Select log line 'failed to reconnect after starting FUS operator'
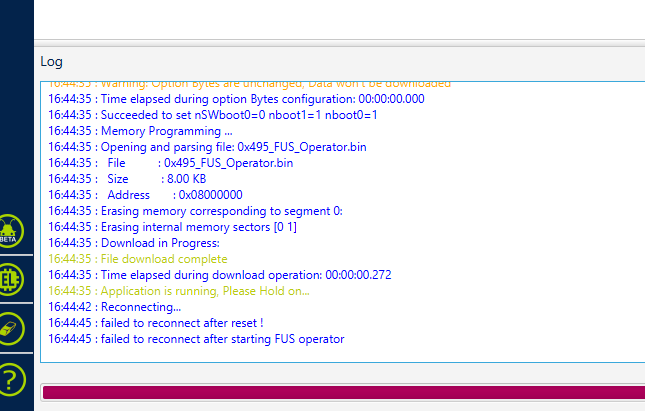 pos(196,339)
